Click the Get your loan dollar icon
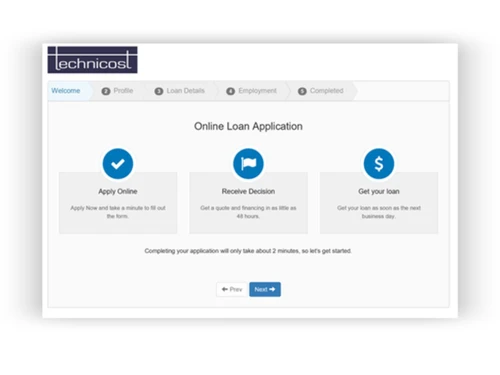The width and height of the screenshot is (500, 375). click(379, 164)
